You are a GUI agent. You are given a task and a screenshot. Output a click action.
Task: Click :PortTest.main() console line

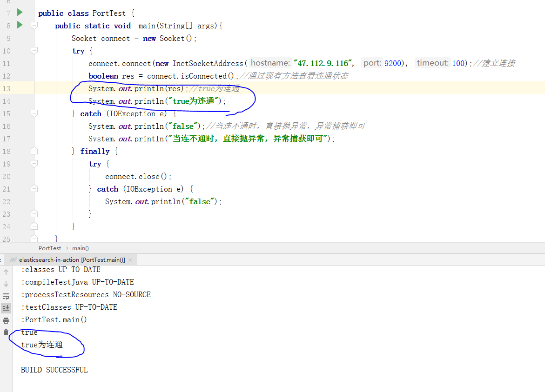point(54,320)
